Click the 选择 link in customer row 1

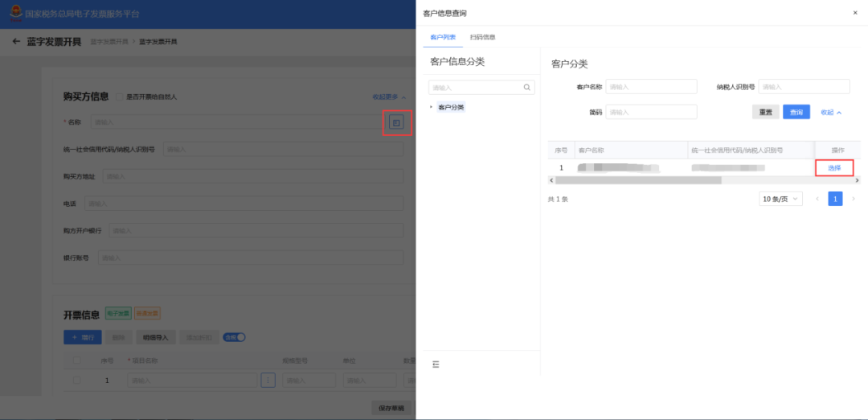tap(834, 168)
